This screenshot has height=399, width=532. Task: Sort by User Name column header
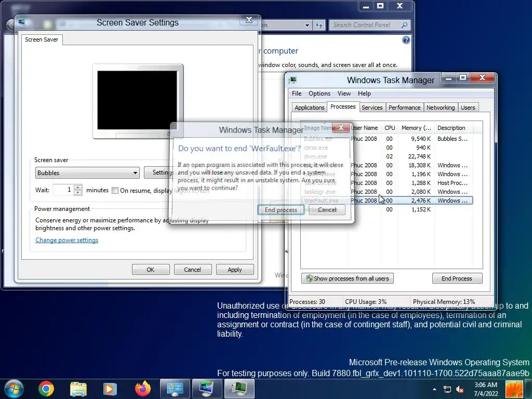pos(364,128)
